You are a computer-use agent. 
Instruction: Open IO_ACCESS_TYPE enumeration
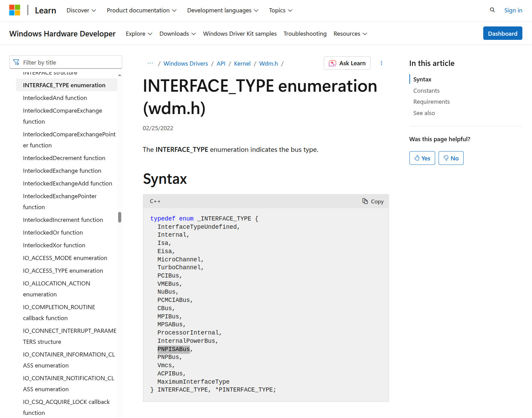pyautogui.click(x=63, y=271)
